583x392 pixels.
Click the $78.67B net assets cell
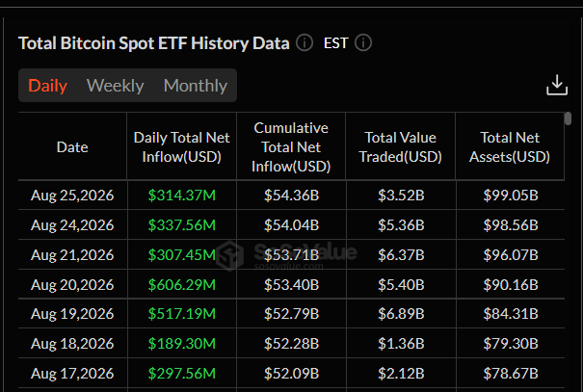(511, 373)
